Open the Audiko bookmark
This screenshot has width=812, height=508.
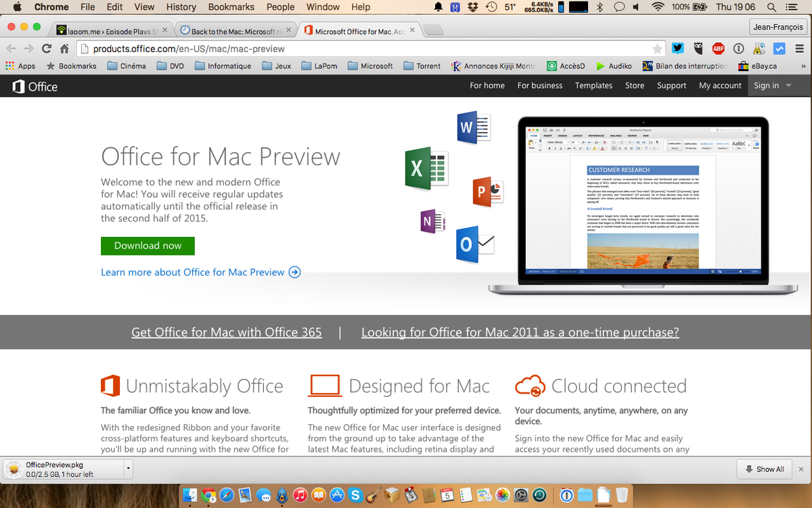(x=614, y=66)
